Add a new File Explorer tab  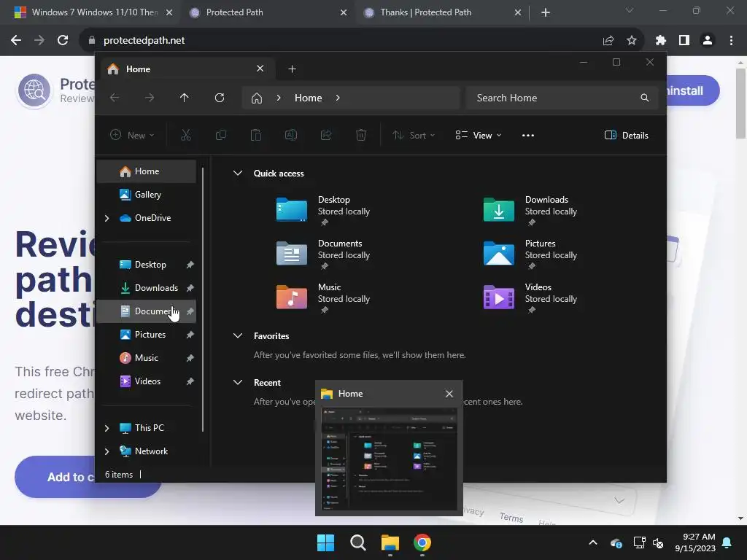click(292, 69)
